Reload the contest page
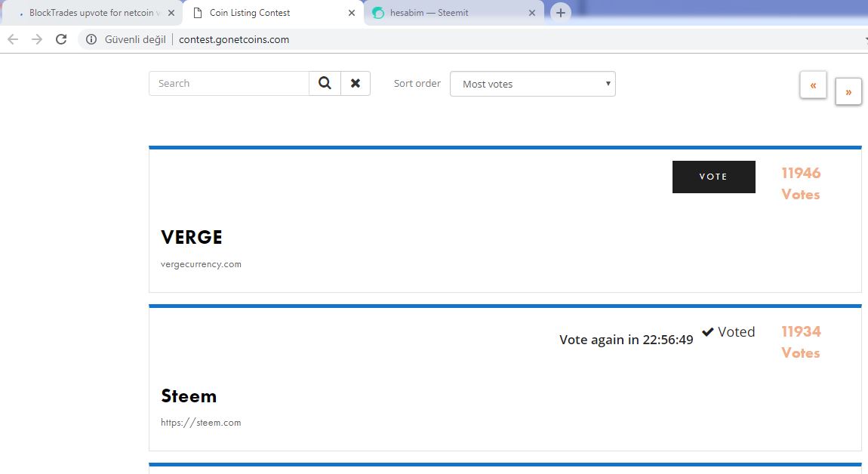 [61, 39]
